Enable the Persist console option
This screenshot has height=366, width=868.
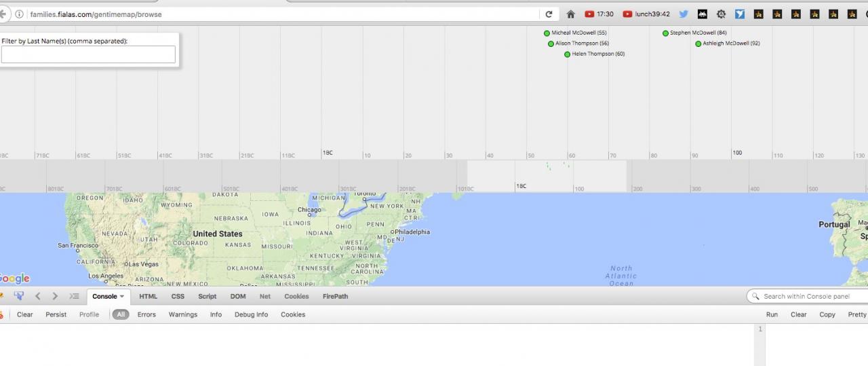(x=56, y=314)
